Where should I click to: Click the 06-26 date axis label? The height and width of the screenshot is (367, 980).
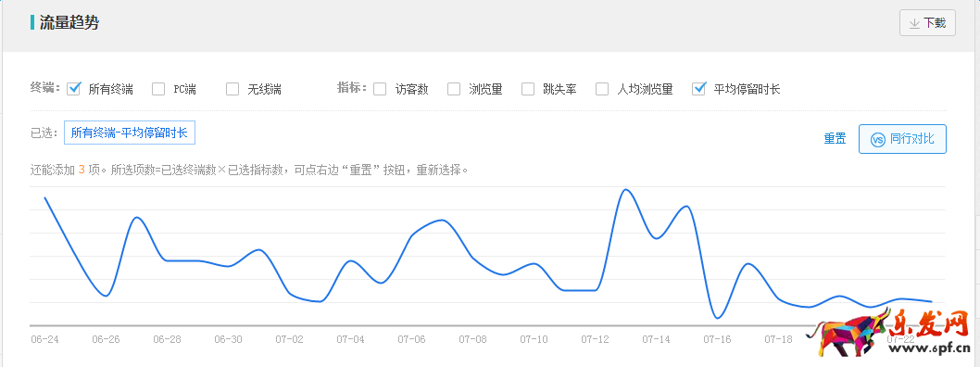point(106,339)
